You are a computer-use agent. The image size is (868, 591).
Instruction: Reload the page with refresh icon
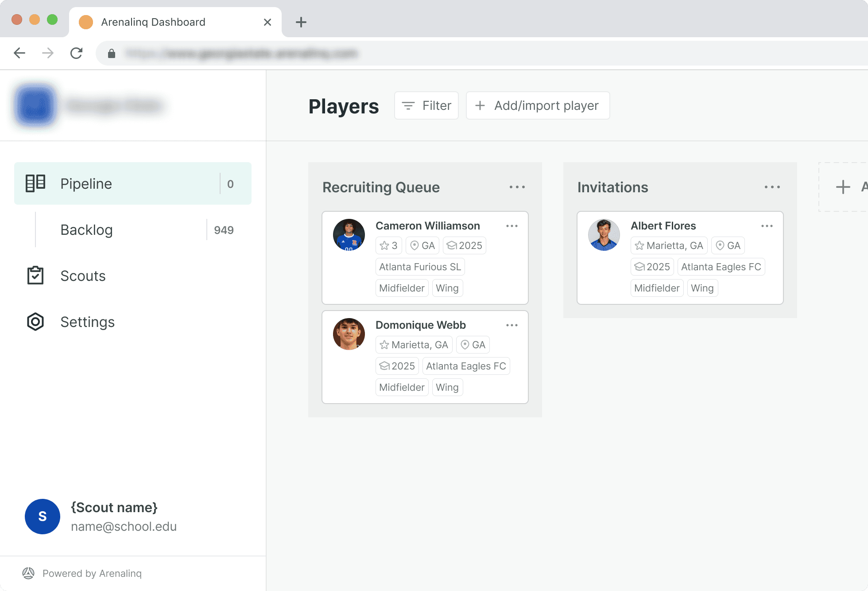click(76, 54)
